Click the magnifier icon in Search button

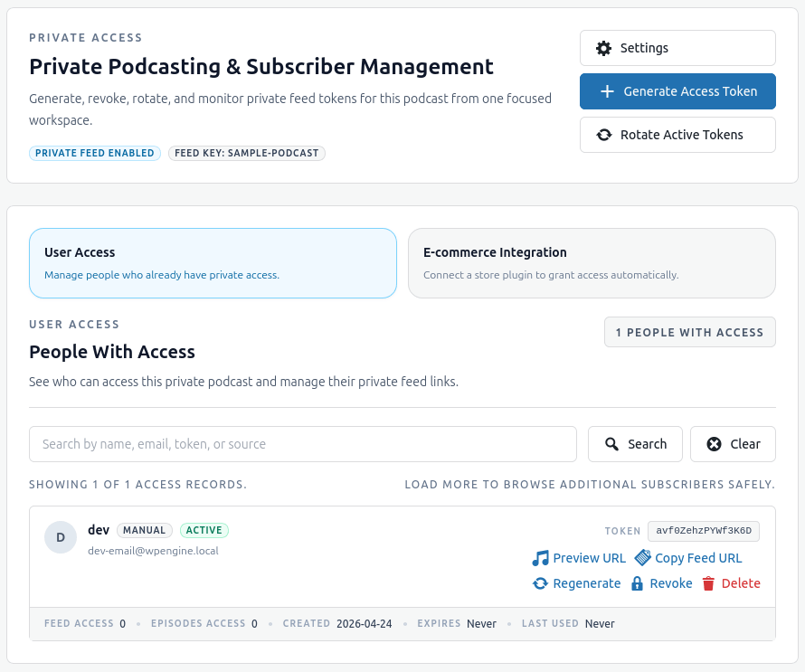pyautogui.click(x=611, y=444)
